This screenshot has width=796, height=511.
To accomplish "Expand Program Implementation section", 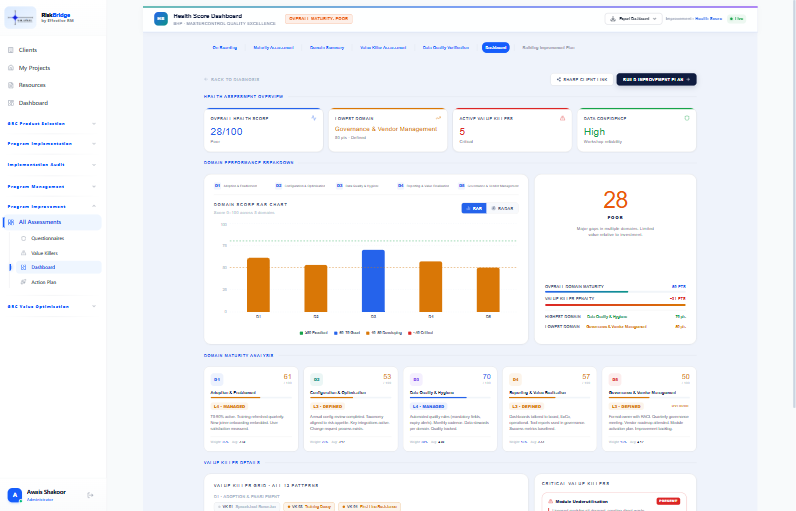I will [53, 144].
